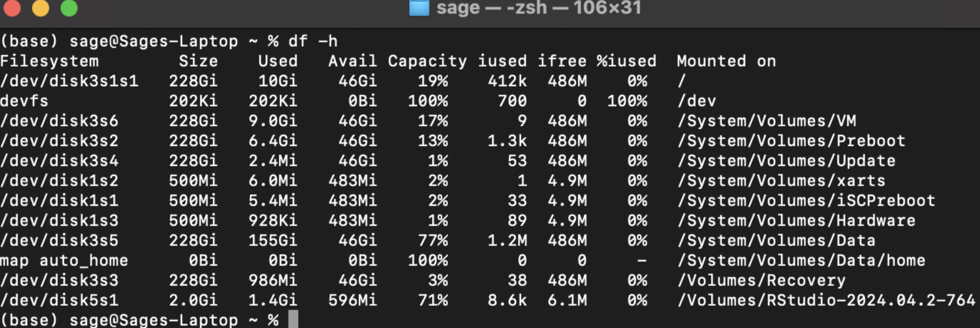Click '/dev/disk3s3' filesystem entry

tap(59, 280)
